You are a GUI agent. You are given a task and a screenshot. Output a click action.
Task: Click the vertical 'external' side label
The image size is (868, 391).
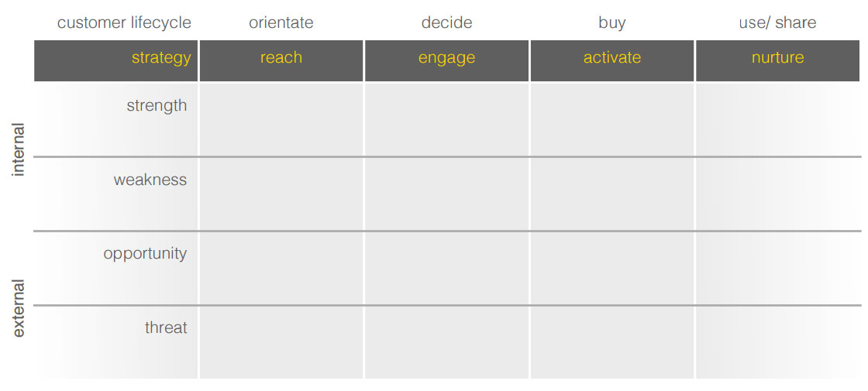19,308
